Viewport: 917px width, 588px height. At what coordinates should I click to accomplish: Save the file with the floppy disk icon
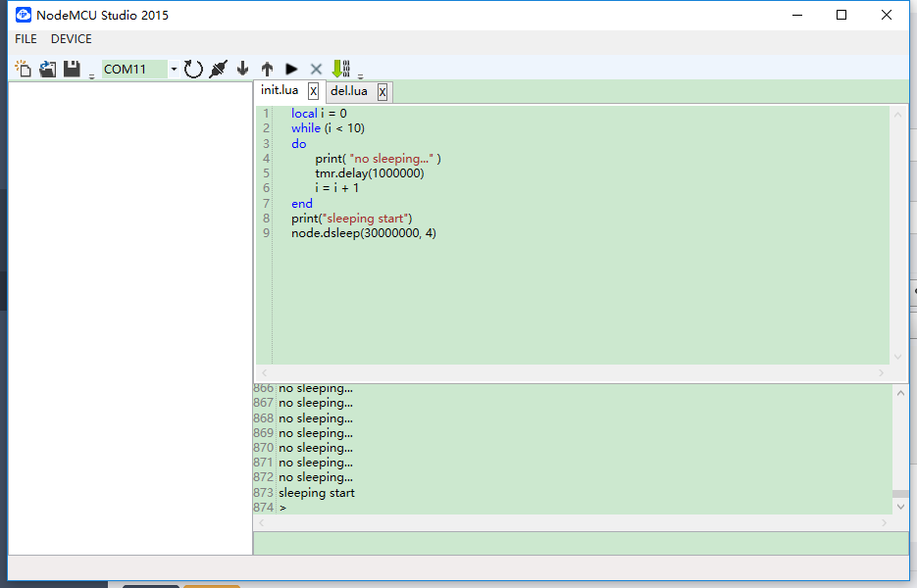[72, 69]
